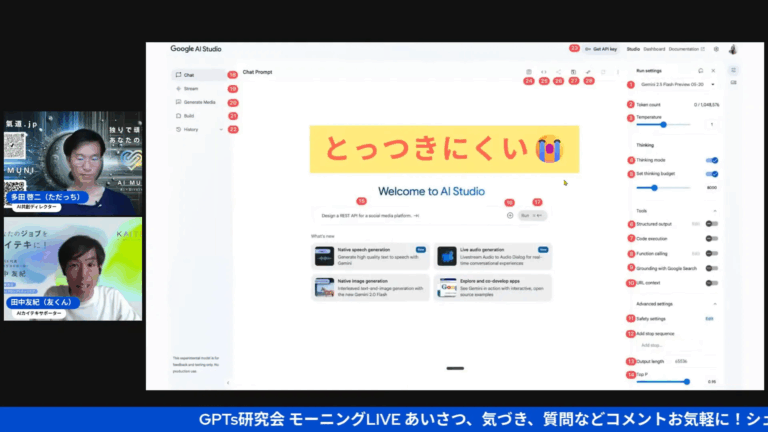Open the account avatar in header
The height and width of the screenshot is (432, 768).
tap(733, 49)
